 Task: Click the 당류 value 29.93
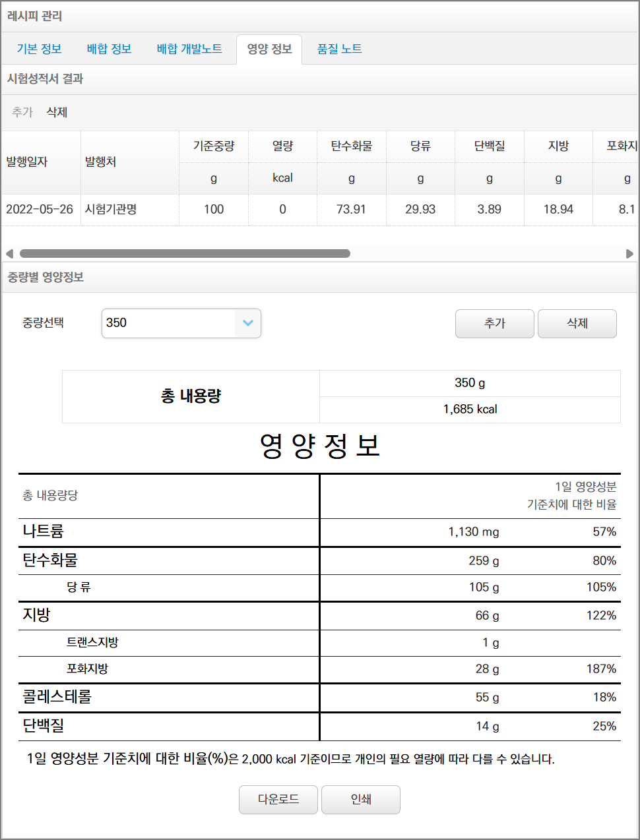point(420,210)
